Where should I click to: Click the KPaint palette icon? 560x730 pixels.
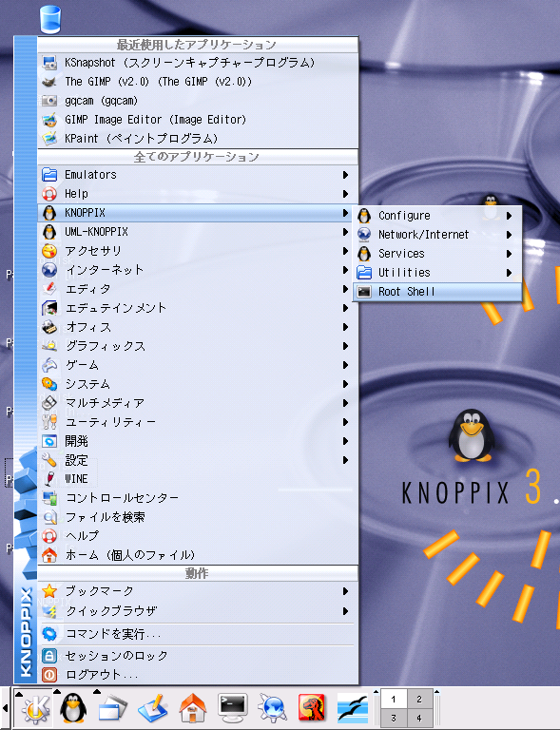pos(49,138)
